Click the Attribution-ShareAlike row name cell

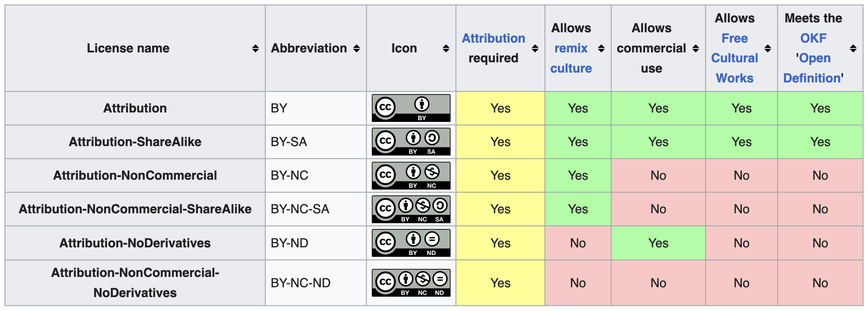pyautogui.click(x=135, y=142)
